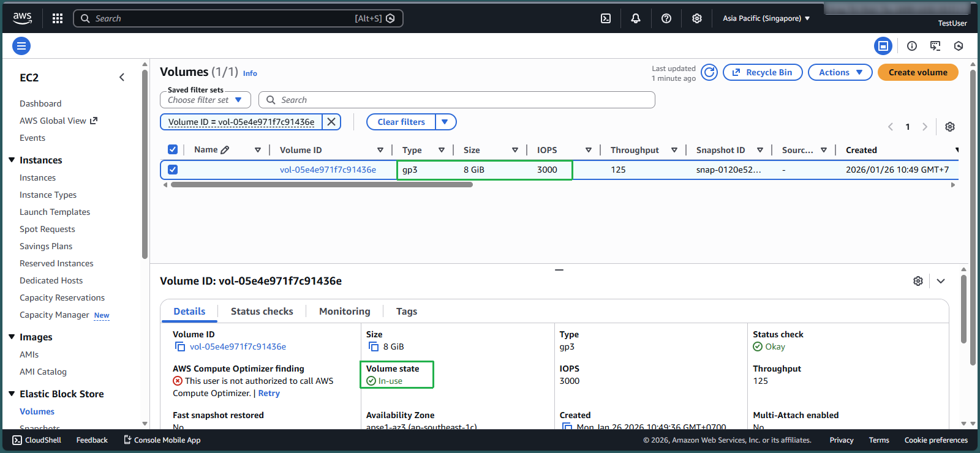The image size is (980, 453).
Task: Refresh the volumes list
Action: tap(709, 72)
